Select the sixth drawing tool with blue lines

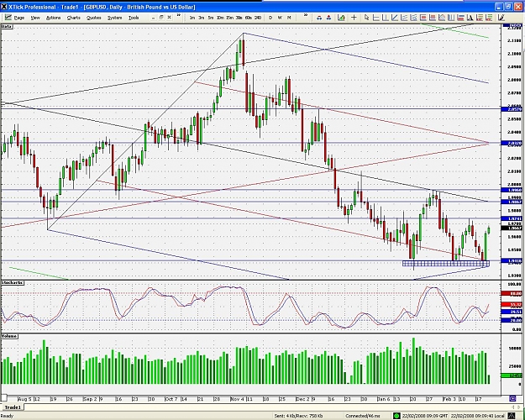(x=413, y=18)
